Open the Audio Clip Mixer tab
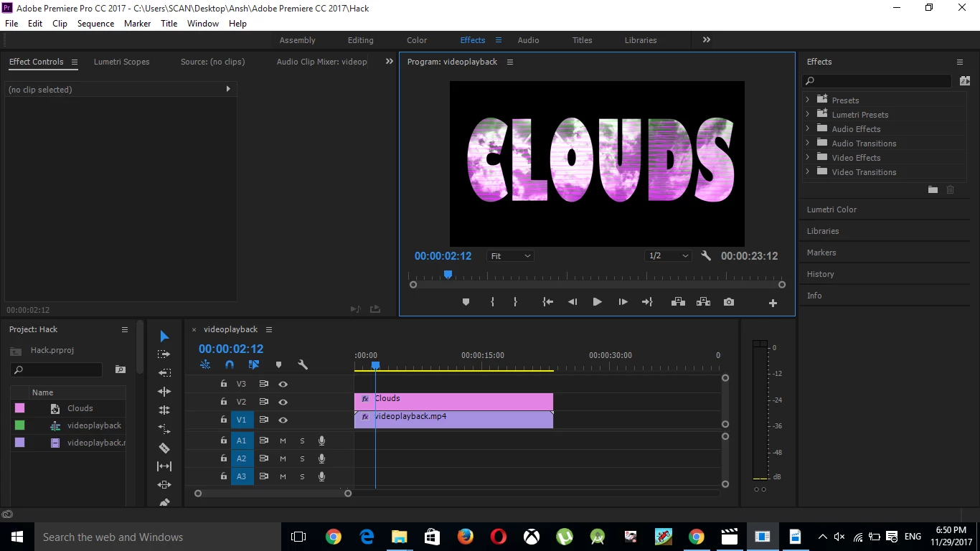The image size is (980, 551). (322, 62)
